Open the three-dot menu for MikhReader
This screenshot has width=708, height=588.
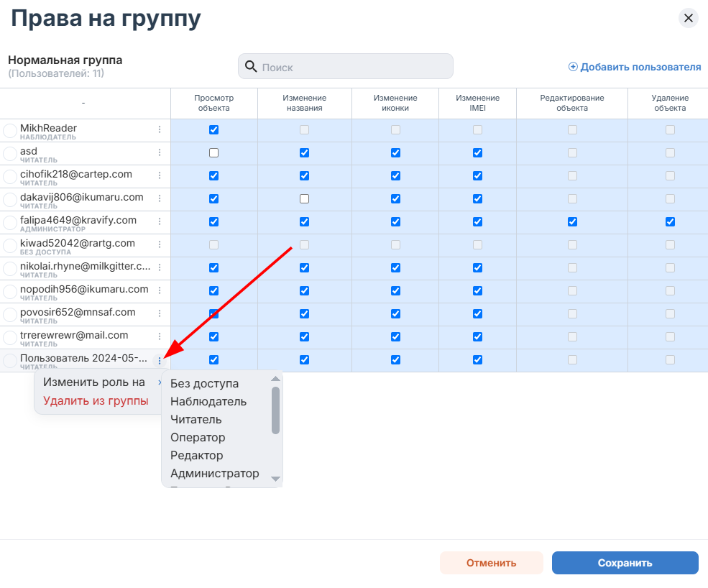point(160,129)
